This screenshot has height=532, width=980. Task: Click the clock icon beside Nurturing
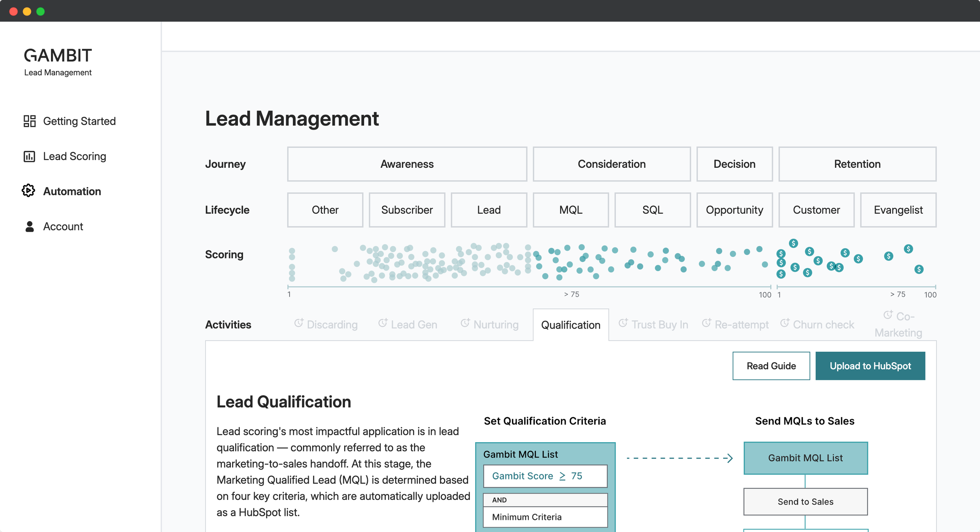tap(465, 323)
